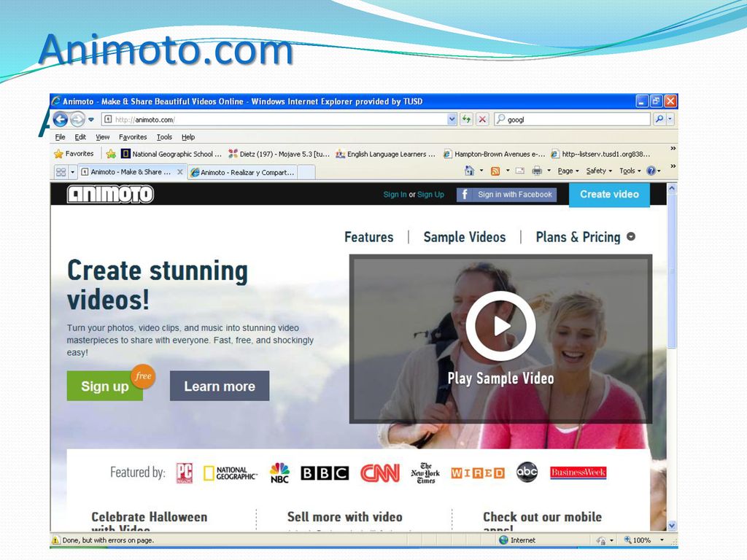
Task: Expand favorites bar overflow chevron
Action: [673, 149]
